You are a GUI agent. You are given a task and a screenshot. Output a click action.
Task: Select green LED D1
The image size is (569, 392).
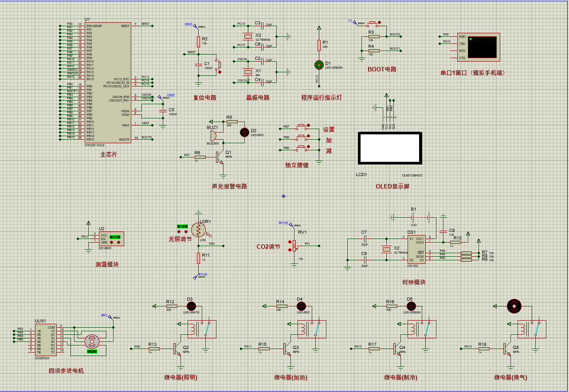[319, 65]
